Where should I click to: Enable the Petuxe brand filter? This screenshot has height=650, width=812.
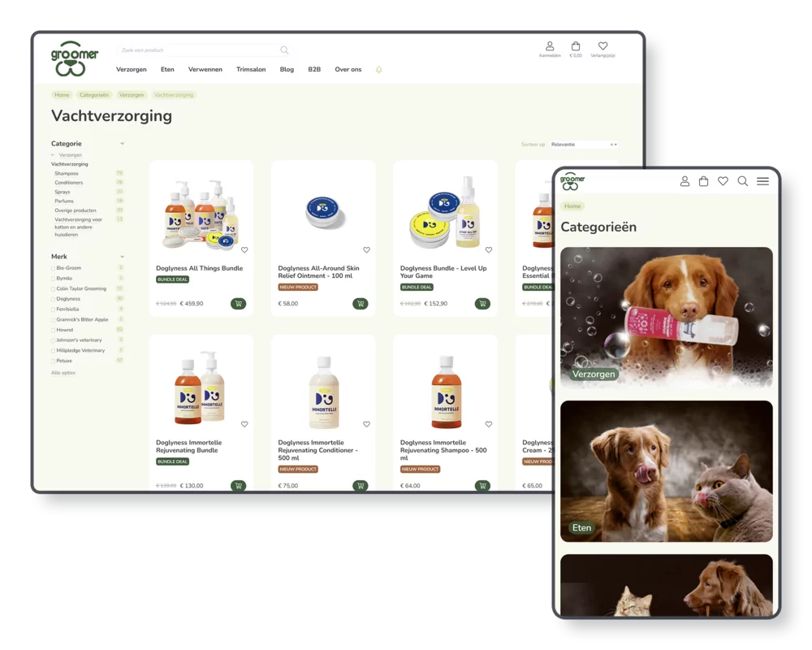pyautogui.click(x=54, y=361)
